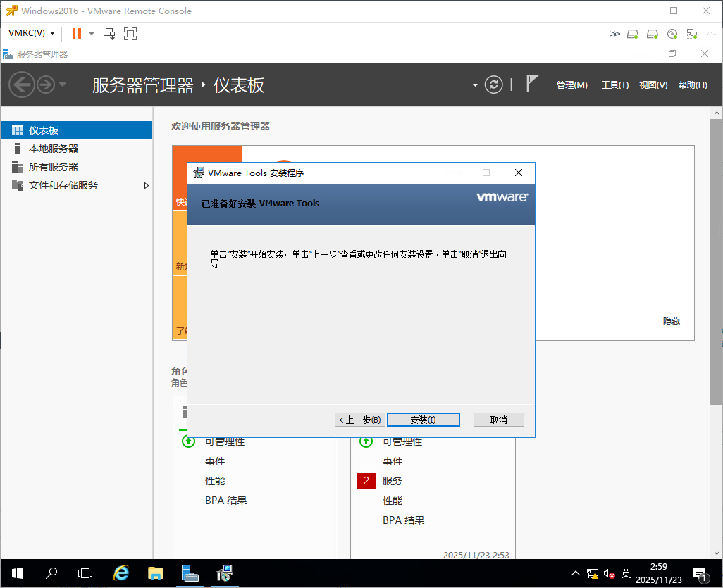
Task: Open File Explorer from taskbar
Action: click(x=156, y=573)
